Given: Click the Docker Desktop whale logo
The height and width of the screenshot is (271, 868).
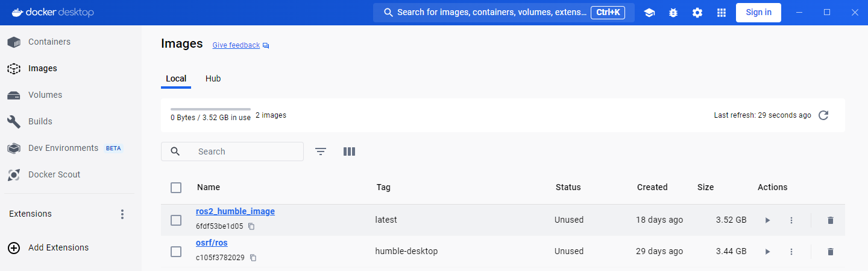Looking at the screenshot, I should (x=17, y=12).
